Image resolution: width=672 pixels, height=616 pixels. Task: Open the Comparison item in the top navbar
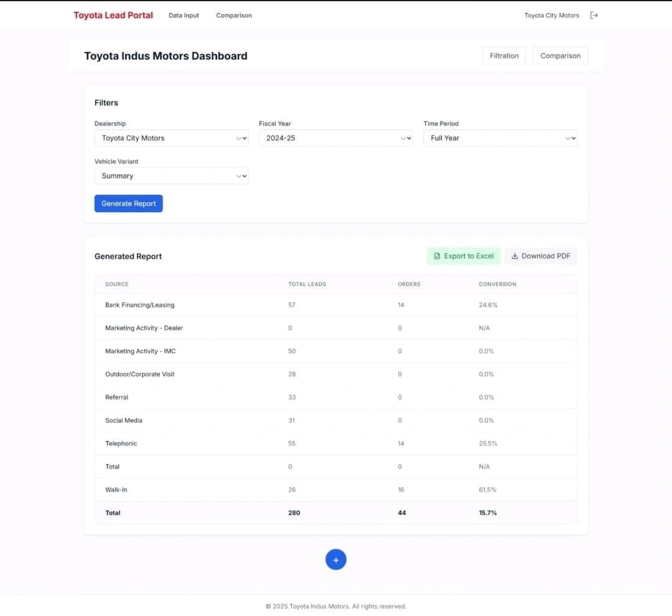(233, 15)
